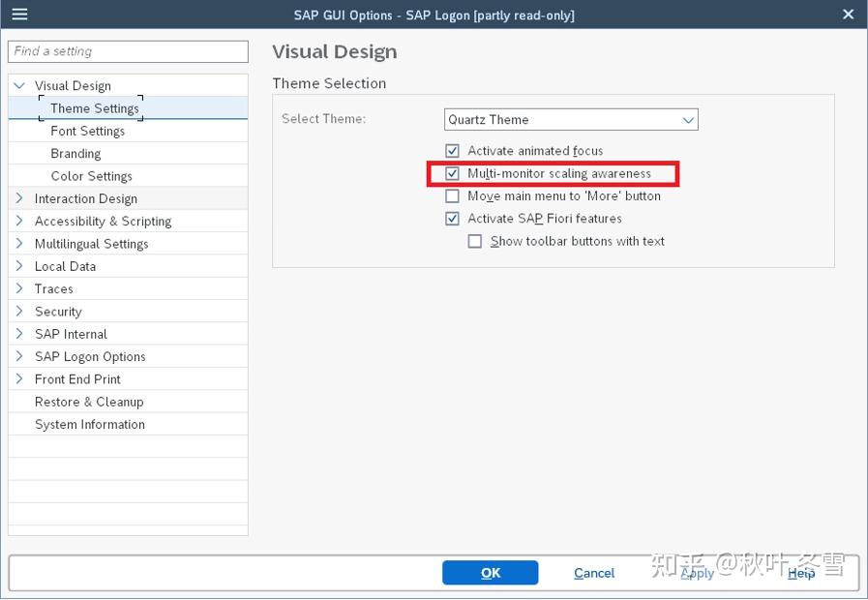Screen dimensions: 868x600
Task: Open Color Settings
Action: click(92, 176)
